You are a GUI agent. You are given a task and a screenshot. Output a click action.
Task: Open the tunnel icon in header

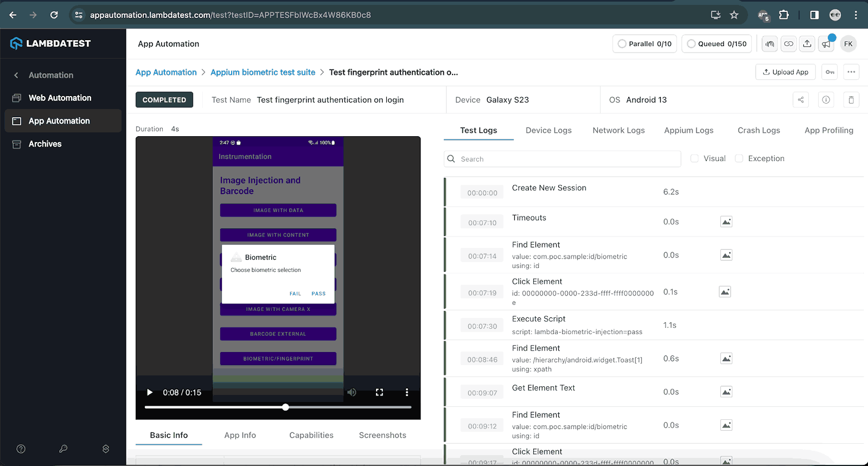pyautogui.click(x=770, y=44)
